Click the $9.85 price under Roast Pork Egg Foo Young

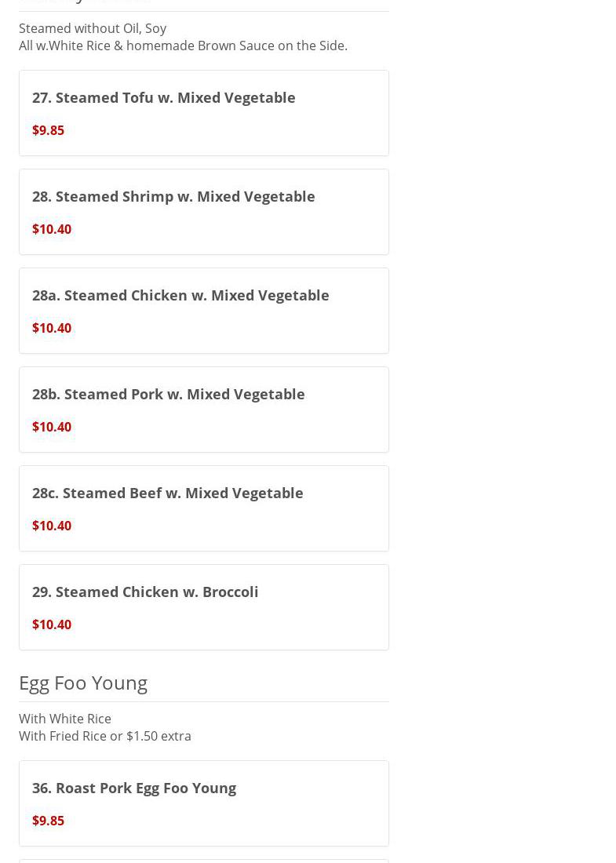(x=48, y=821)
